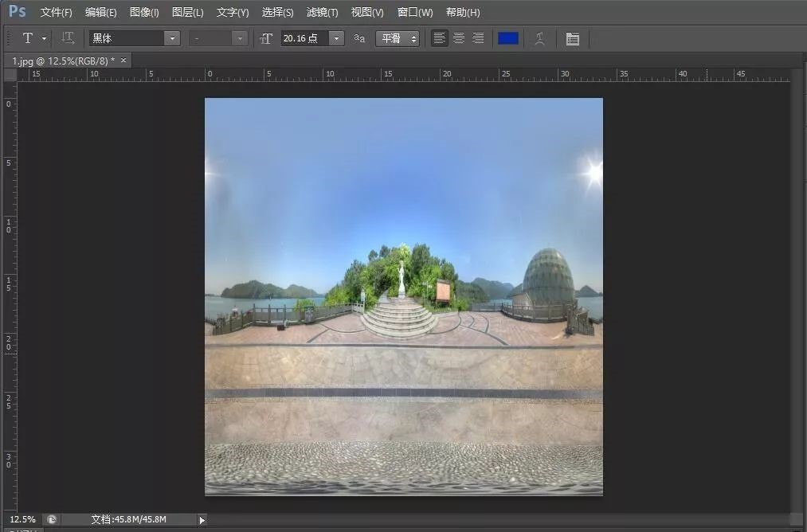
Task: Open the 编辑(E) menu
Action: 101,13
